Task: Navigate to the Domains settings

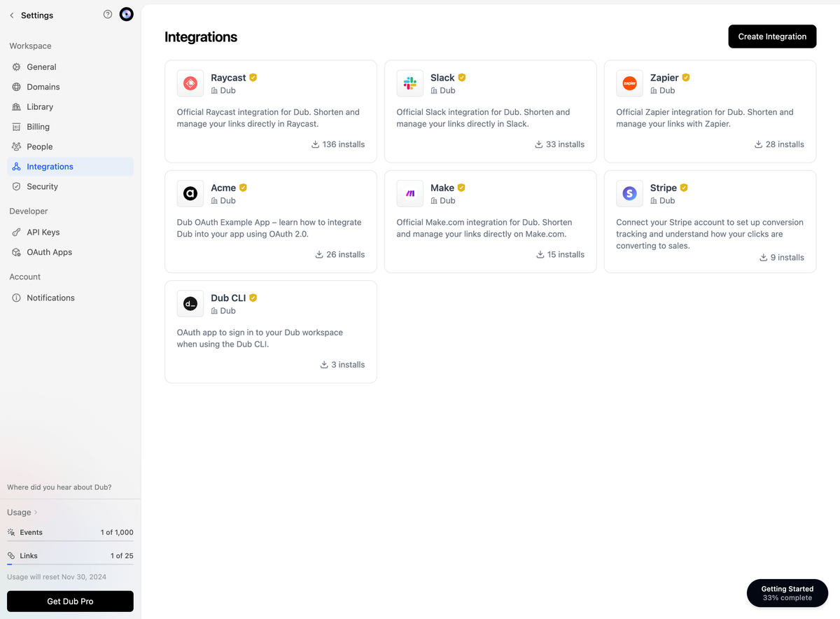Action: 43,87
